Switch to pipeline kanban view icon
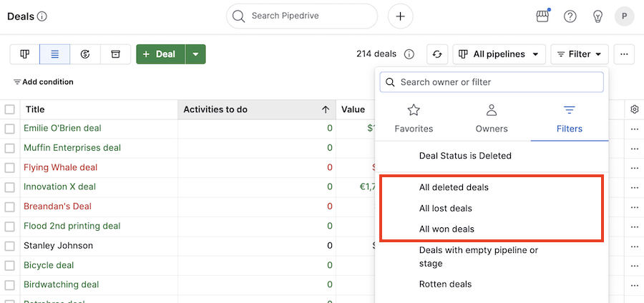The width and height of the screenshot is (644, 303). pyautogui.click(x=25, y=54)
